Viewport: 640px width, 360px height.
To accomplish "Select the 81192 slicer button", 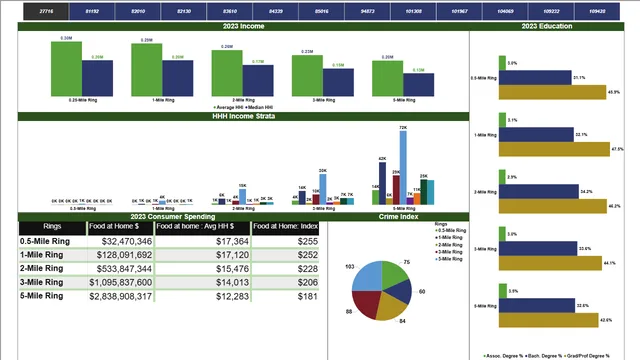I will (x=92, y=11).
